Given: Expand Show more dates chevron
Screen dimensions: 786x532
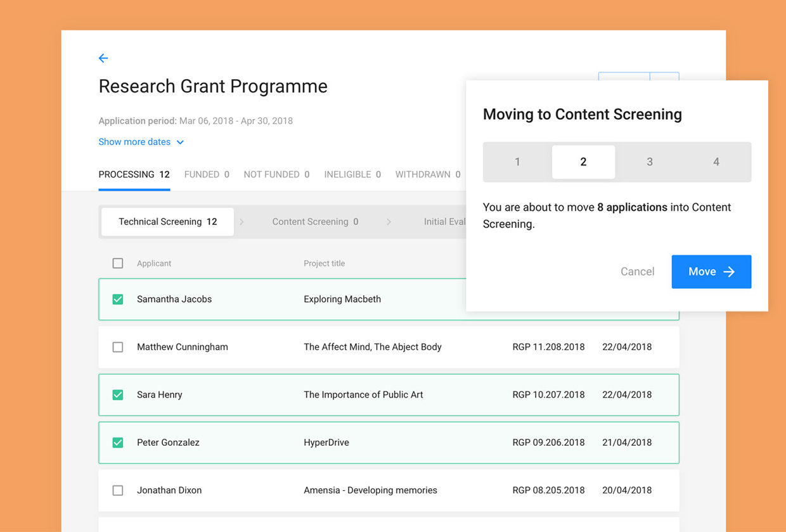Looking at the screenshot, I should click(x=180, y=142).
